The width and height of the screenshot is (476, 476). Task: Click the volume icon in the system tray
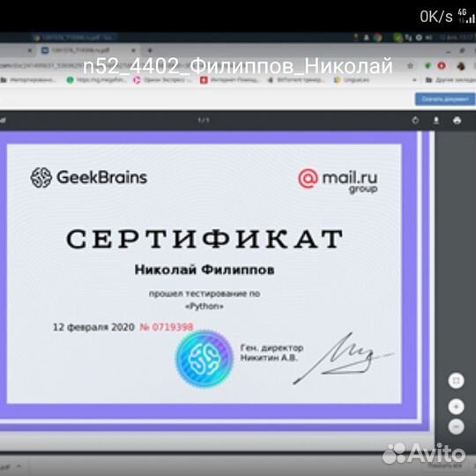428,38
